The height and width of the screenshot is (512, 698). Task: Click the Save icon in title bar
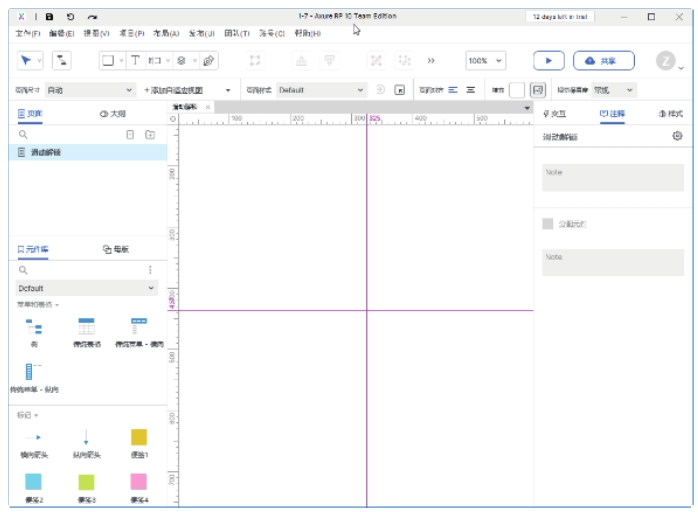[49, 17]
